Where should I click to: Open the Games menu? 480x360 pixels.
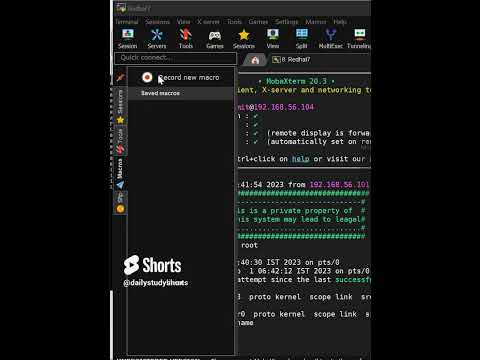point(258,22)
